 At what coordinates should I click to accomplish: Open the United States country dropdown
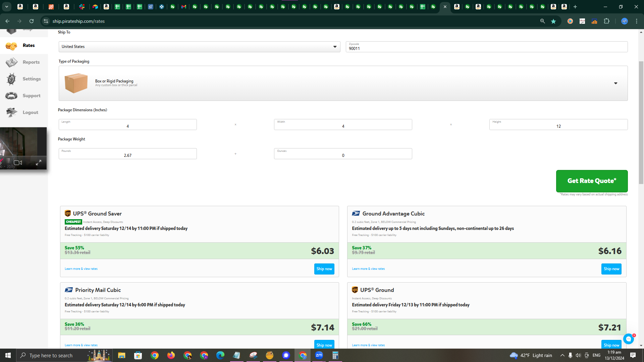pos(200,47)
